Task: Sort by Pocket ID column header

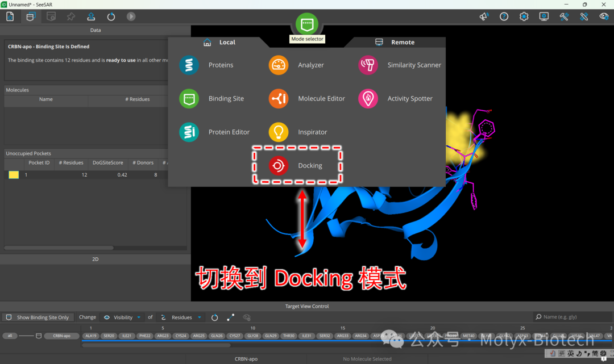Action: (39, 162)
